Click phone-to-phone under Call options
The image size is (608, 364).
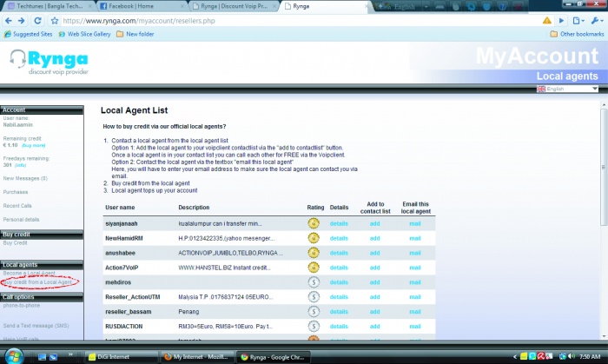pyautogui.click(x=22, y=306)
